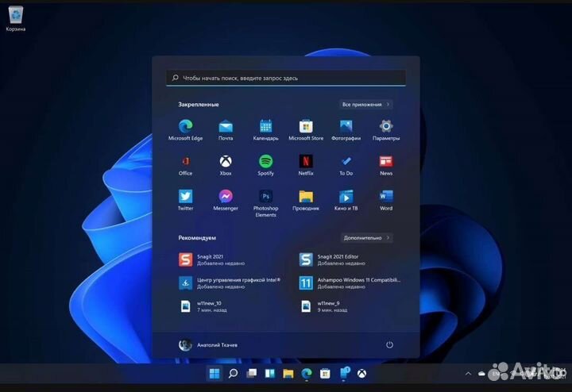Screen dimensions: 572x392
Task: Open Microsoft Edge from pinned apps
Action: click(185, 129)
